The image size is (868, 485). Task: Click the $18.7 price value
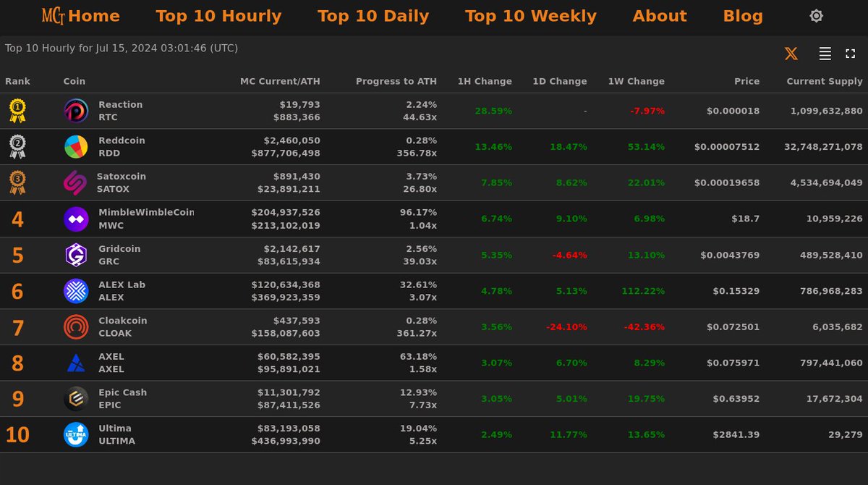point(745,219)
